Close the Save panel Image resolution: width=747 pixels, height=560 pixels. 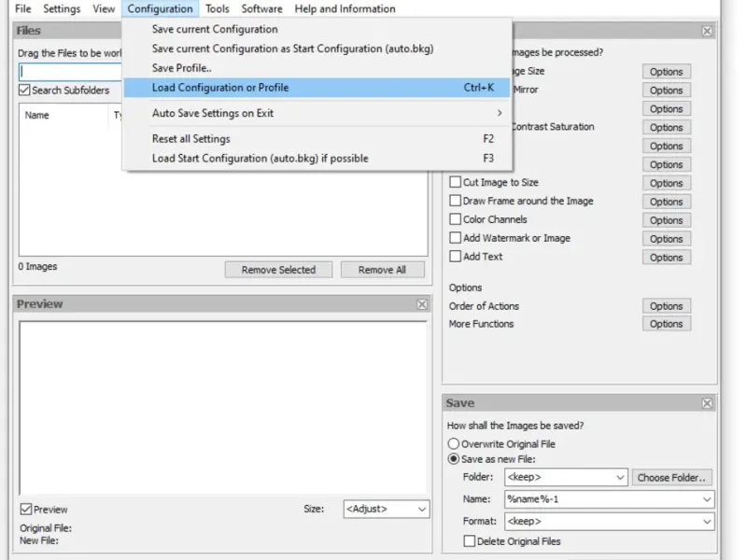tap(707, 403)
